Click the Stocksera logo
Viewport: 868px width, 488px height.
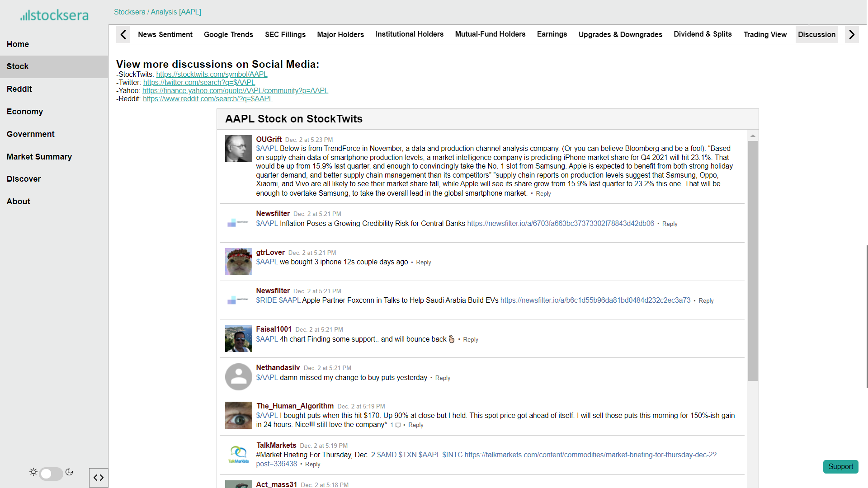54,15
